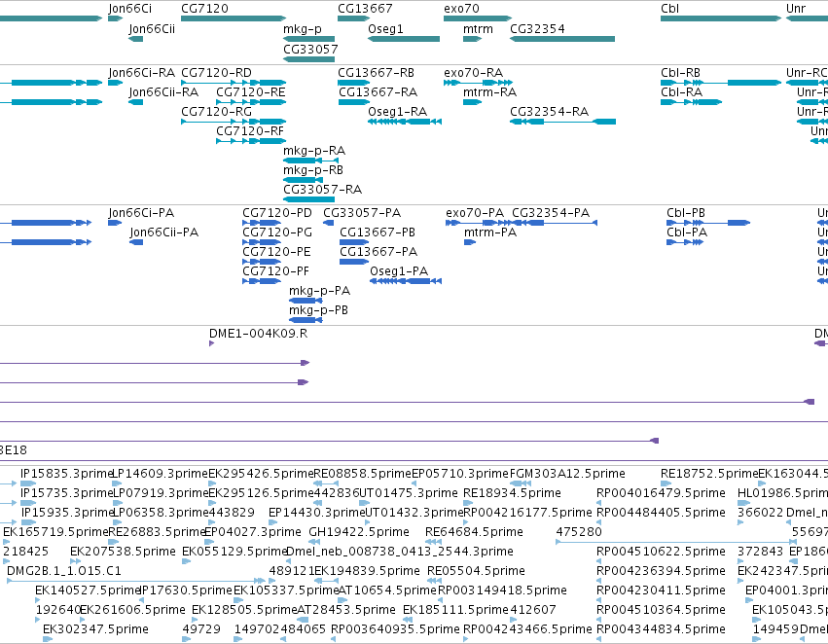Open EST label RE08858.5prime
Image resolution: width=828 pixels, height=644 pixels.
coord(362,474)
